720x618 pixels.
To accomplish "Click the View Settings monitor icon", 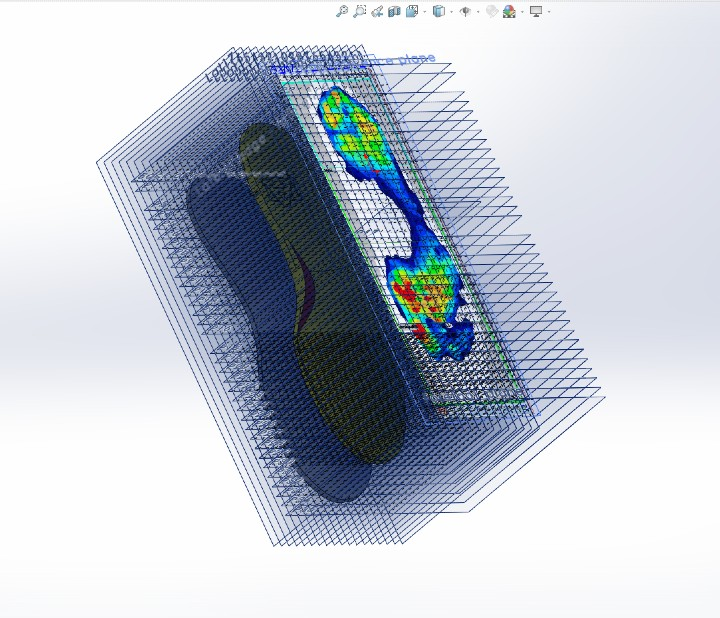I will tap(536, 11).
